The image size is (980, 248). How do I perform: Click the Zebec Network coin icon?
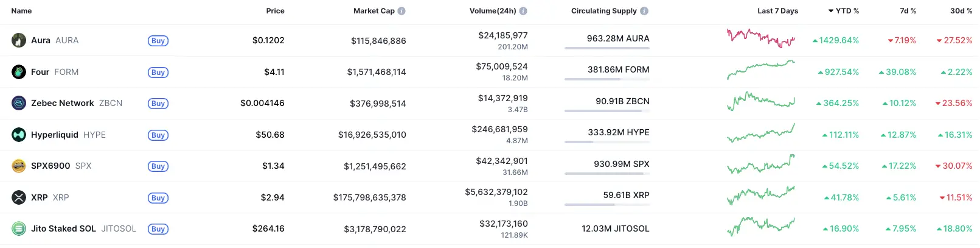pyautogui.click(x=19, y=103)
